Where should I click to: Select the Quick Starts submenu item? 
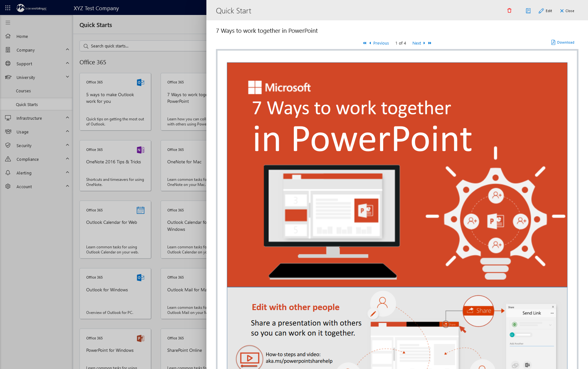coord(36,104)
